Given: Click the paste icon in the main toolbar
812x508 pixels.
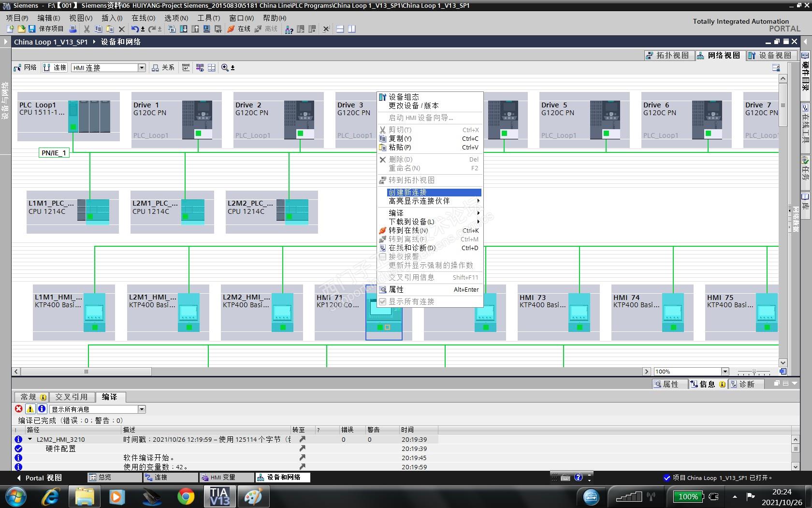Looking at the screenshot, I should tap(110, 29).
